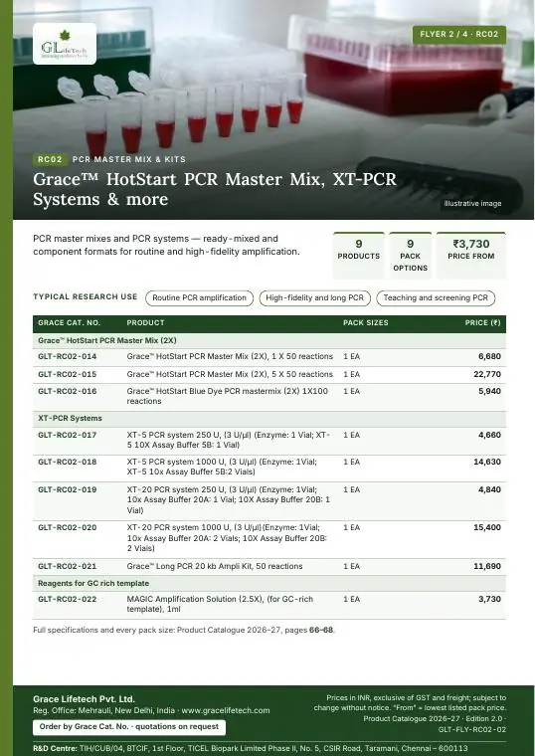Select catalog number GLT-RC02-020

67,527
